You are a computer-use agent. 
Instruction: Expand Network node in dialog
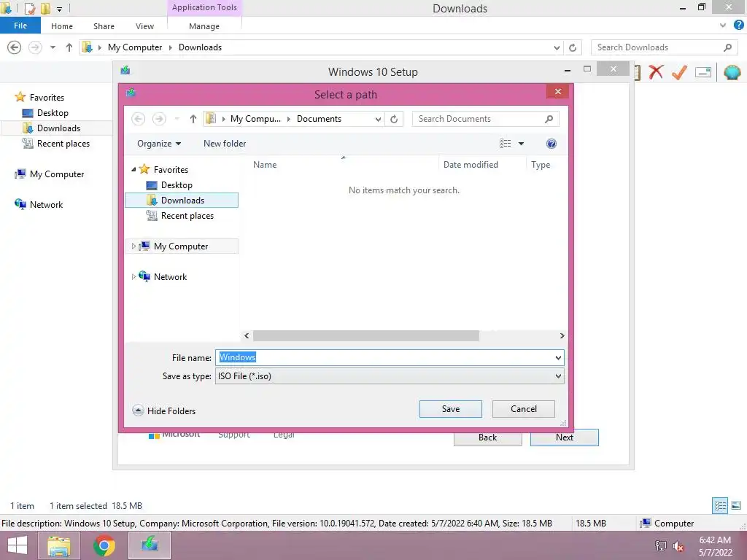click(133, 276)
